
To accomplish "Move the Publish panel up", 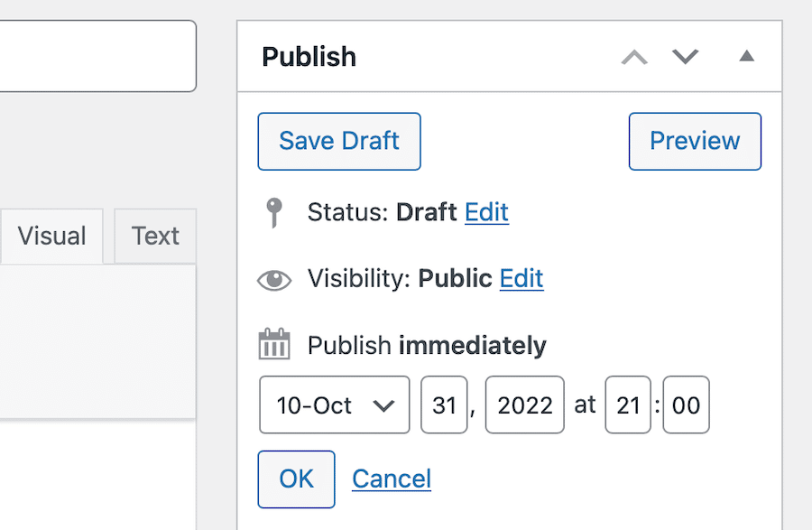I will pos(634,58).
